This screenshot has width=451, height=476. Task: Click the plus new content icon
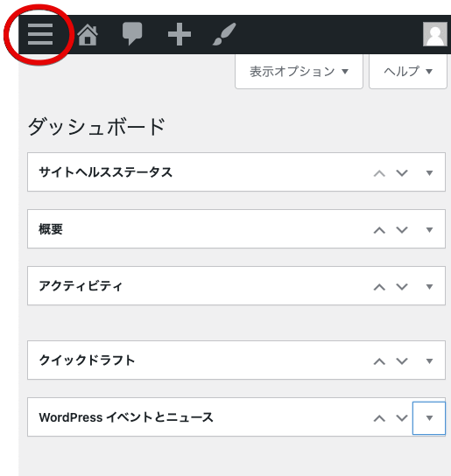180,34
